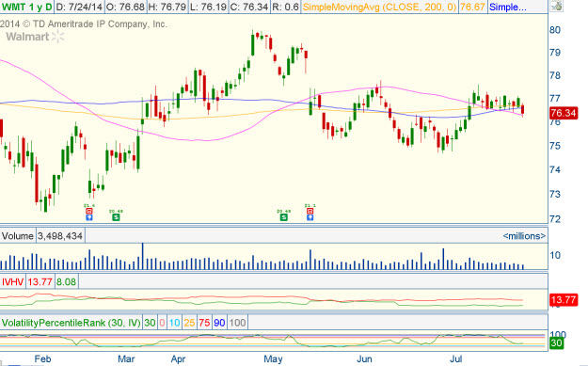This screenshot has width=588, height=366.
Task: Click the red 75 level in VolatilityPercentileRank header
Action: coord(204,323)
